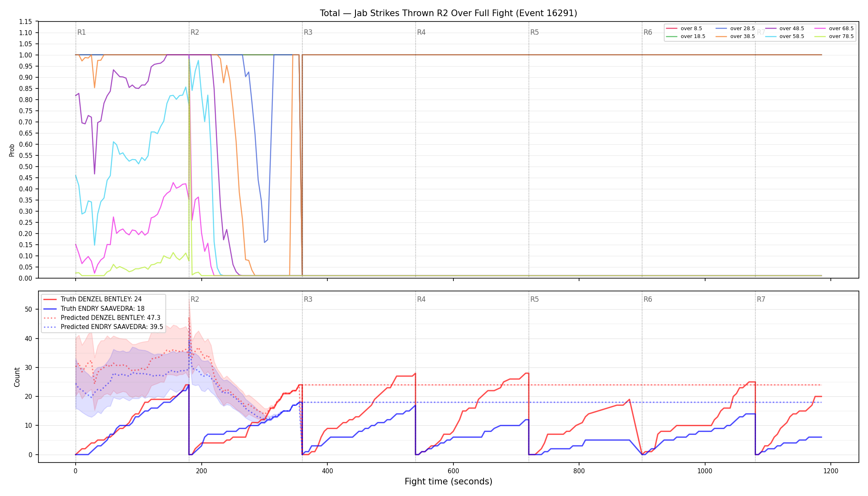
Task: Click the 20 tick on the Count axis
Action: [29, 396]
